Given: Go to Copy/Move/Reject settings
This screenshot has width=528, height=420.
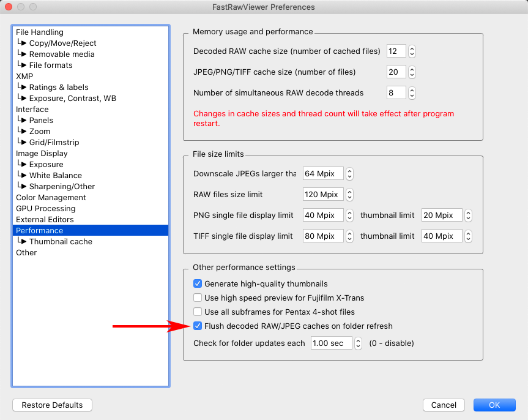Looking at the screenshot, I should point(62,43).
